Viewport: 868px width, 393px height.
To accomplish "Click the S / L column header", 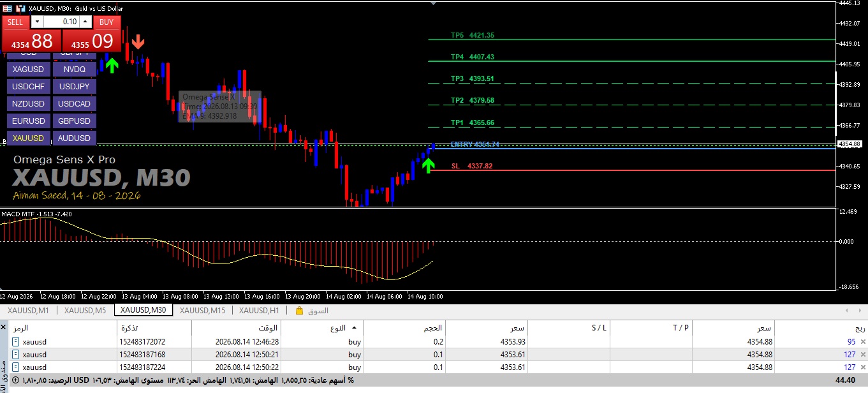I will [569, 328].
